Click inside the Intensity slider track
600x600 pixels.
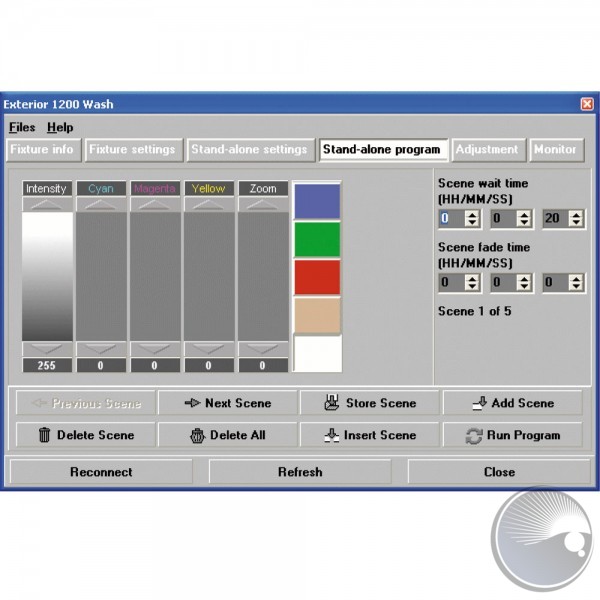tap(47, 277)
